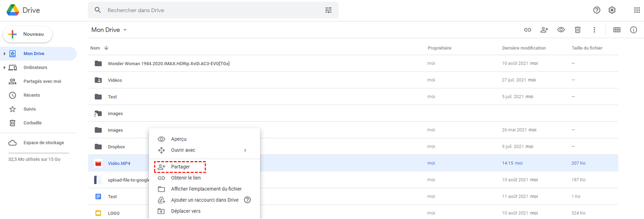Viewport: 644px width, 219px height.
Task: Click the get link icon in toolbar
Action: [528, 30]
